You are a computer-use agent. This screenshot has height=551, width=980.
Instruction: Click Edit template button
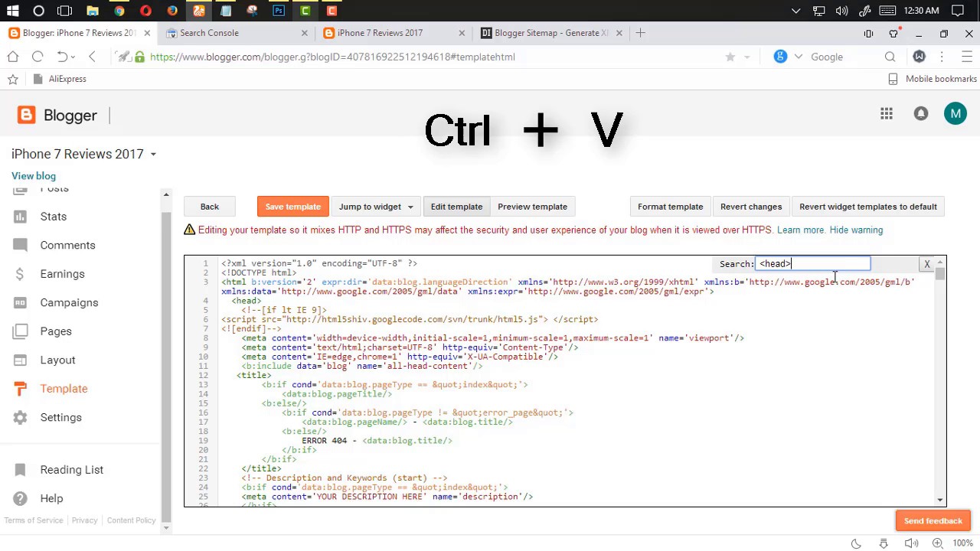pos(456,207)
